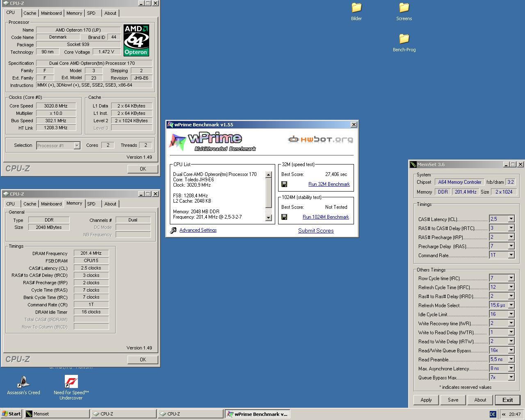
Task: Launch Assassin's Creed desktop shortcut
Action: coord(23,385)
